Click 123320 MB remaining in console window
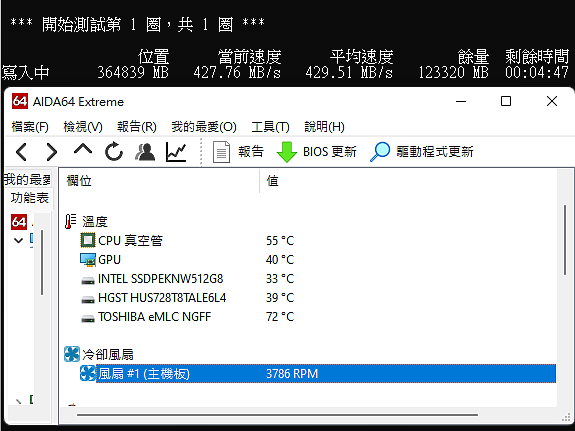 click(x=454, y=72)
